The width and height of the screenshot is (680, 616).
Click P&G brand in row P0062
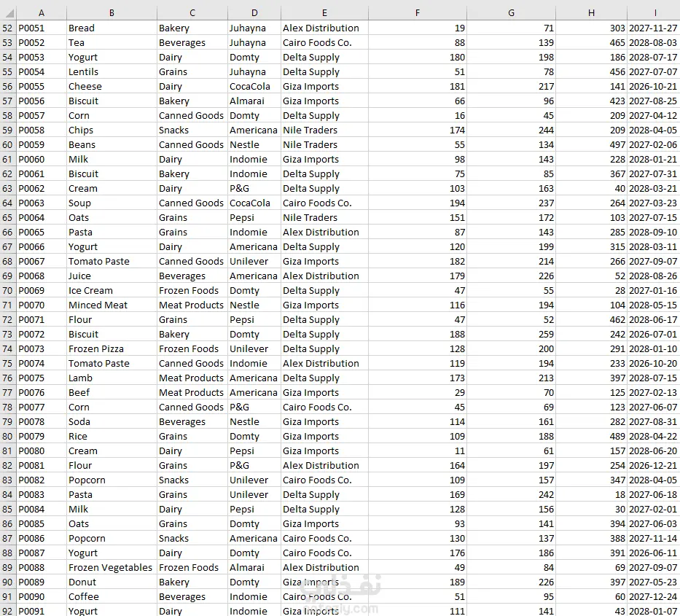tap(254, 189)
